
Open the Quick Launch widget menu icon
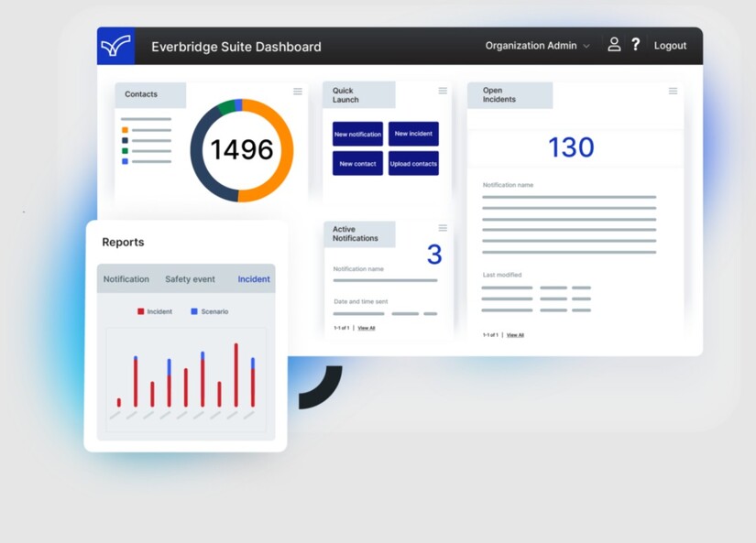(x=443, y=91)
